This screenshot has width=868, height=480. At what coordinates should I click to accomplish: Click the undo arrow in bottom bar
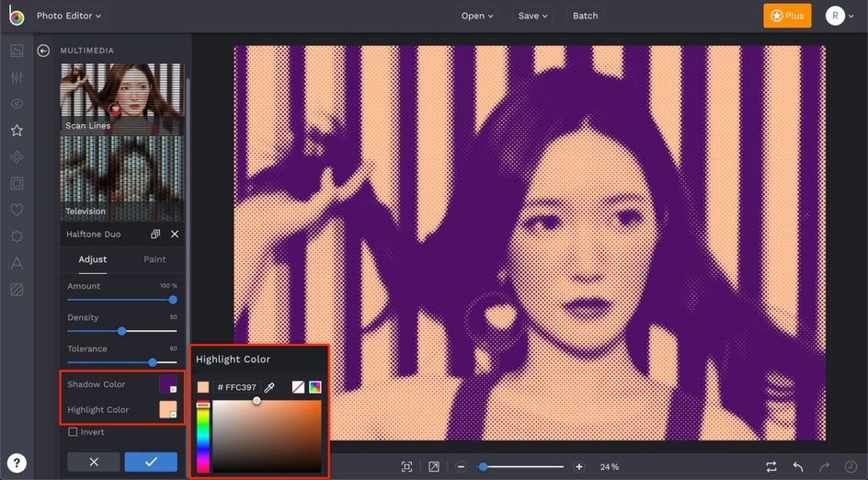tap(798, 467)
